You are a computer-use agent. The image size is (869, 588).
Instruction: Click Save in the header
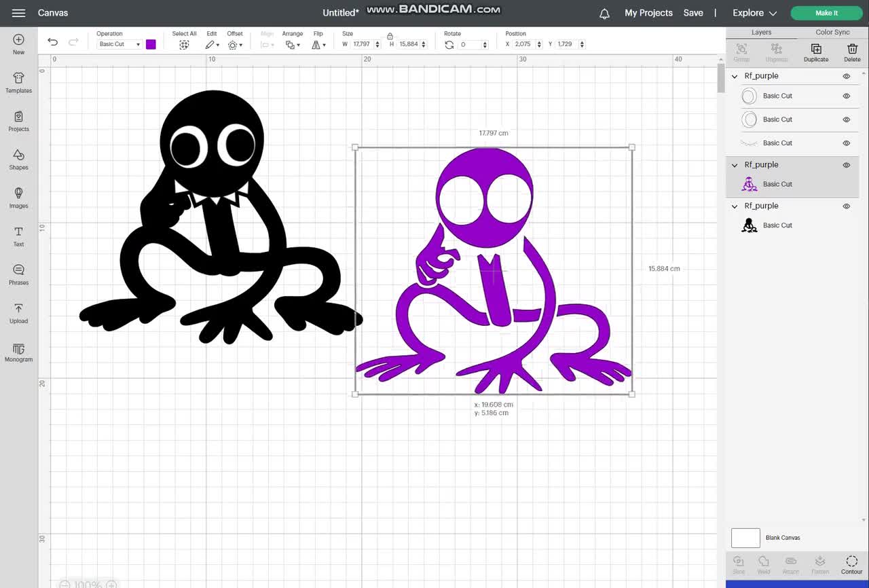click(693, 13)
